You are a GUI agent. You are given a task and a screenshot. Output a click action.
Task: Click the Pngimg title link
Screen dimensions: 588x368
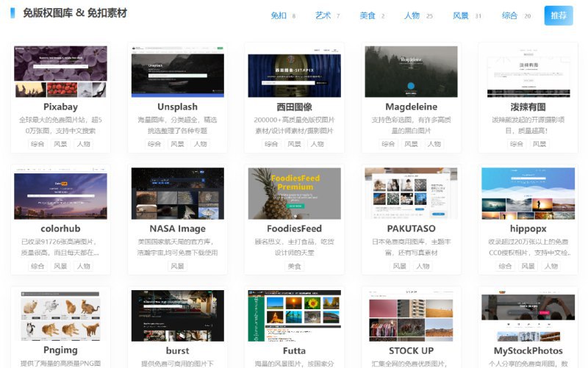[x=60, y=350]
